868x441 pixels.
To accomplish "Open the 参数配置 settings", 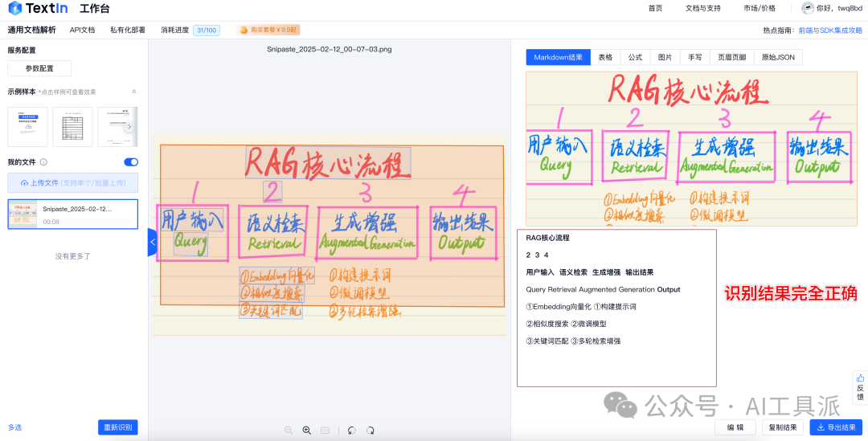I will [x=39, y=68].
